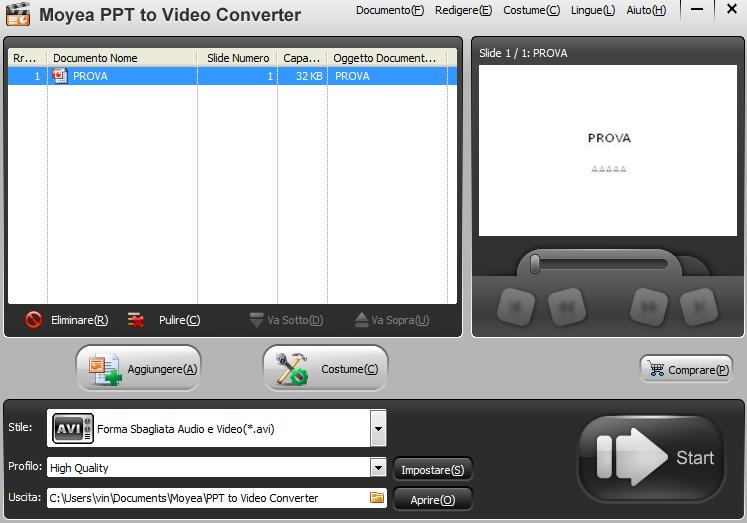The image size is (747, 523).
Task: Click the preview progress slider track
Action: tap(600, 263)
